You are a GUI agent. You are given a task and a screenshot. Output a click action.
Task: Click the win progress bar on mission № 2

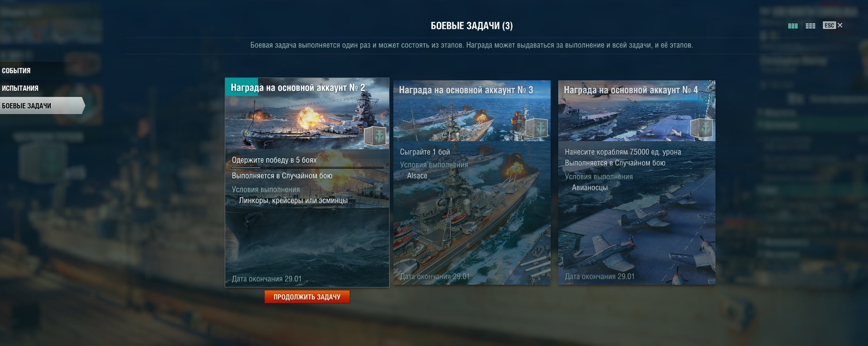pos(307,167)
